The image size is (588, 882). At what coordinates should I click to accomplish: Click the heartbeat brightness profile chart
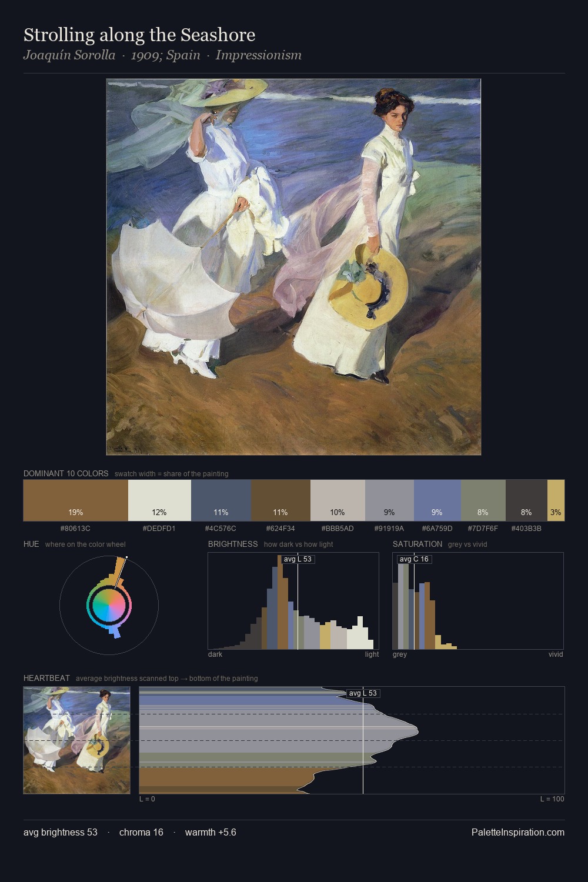click(x=352, y=740)
